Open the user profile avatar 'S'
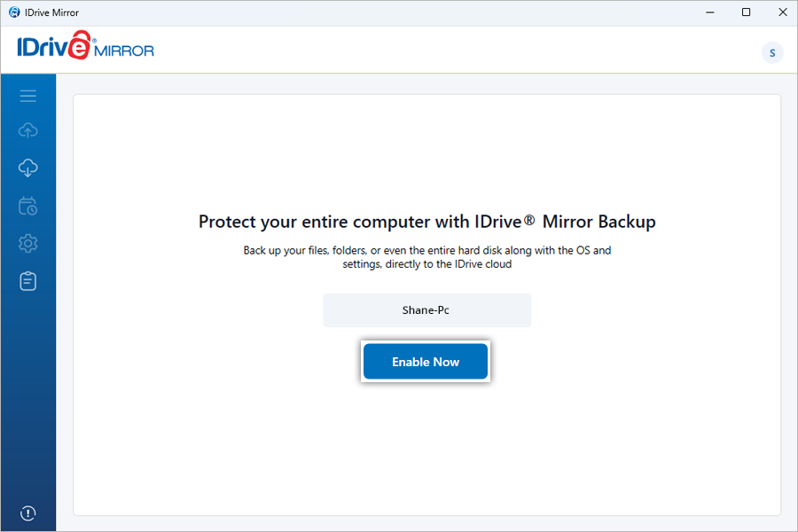Screen dimensions: 798x532 pos(772,52)
